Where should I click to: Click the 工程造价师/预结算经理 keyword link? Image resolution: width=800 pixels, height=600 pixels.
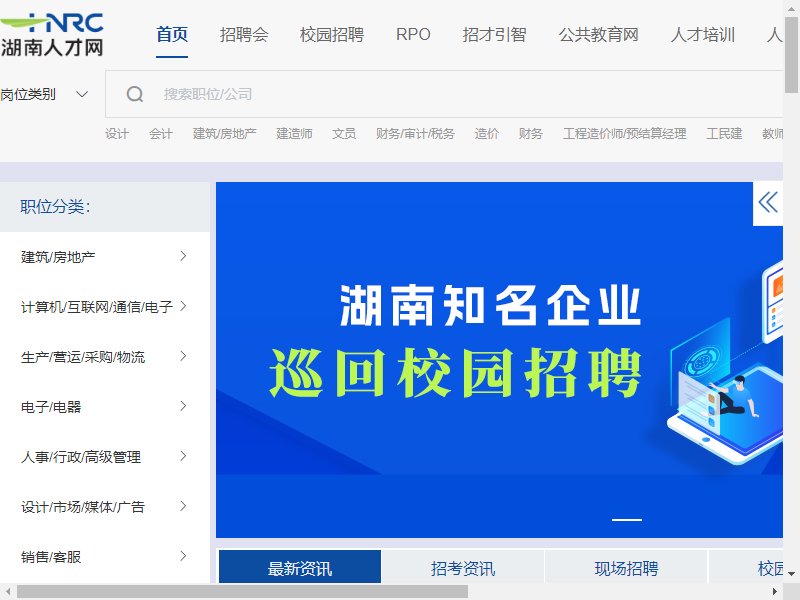(624, 134)
